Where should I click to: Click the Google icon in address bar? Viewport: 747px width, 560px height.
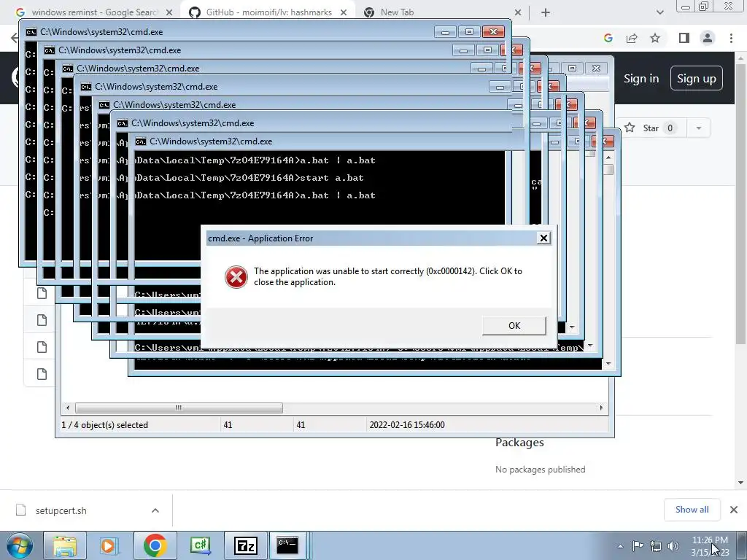pyautogui.click(x=608, y=38)
